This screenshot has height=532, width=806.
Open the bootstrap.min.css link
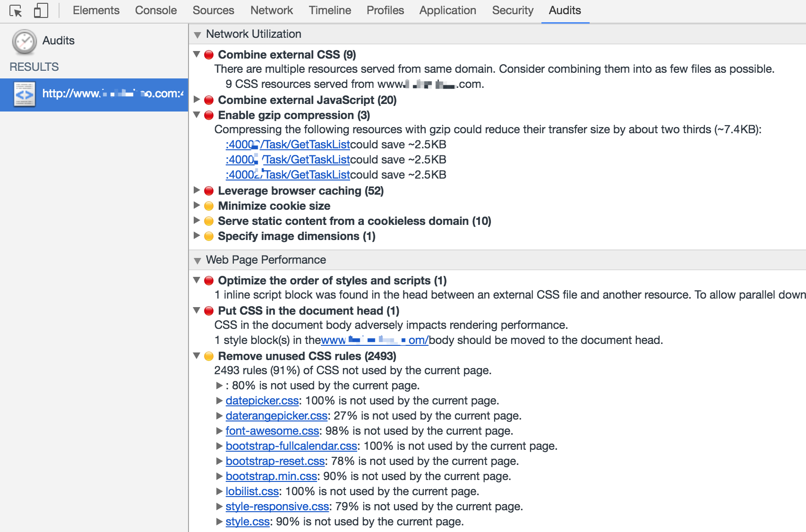pyautogui.click(x=271, y=476)
